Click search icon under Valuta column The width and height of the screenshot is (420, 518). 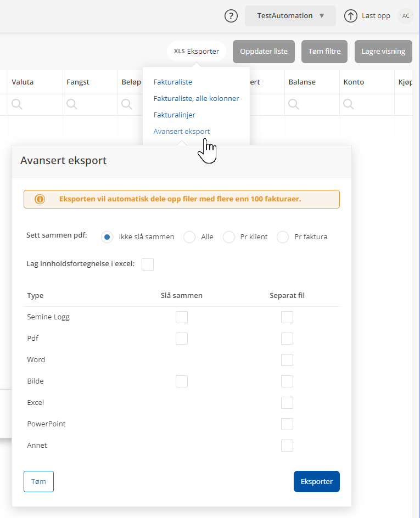17,104
